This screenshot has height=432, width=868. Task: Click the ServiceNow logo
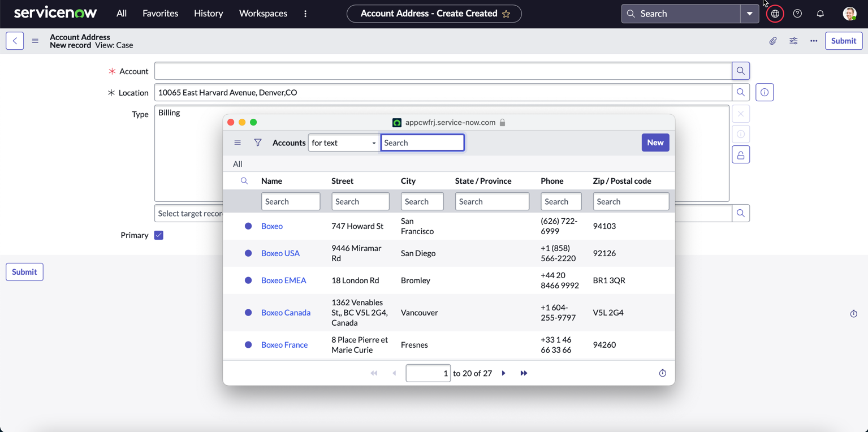coord(55,13)
